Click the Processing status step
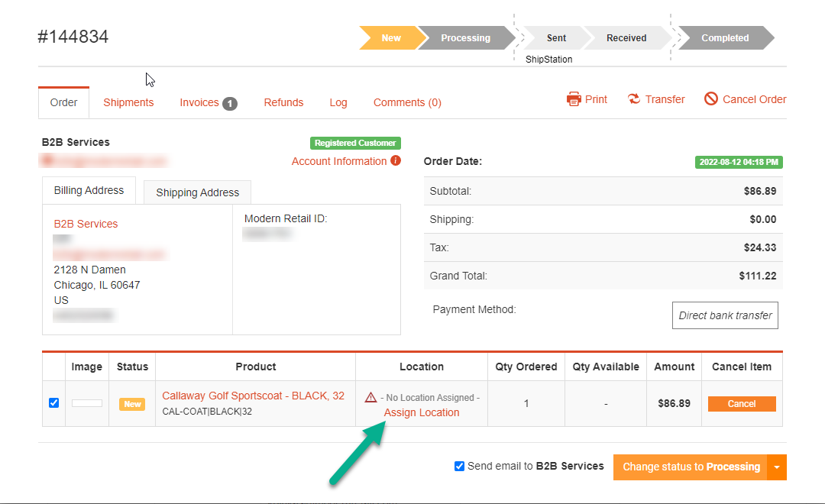This screenshot has height=504, width=825. click(x=466, y=38)
